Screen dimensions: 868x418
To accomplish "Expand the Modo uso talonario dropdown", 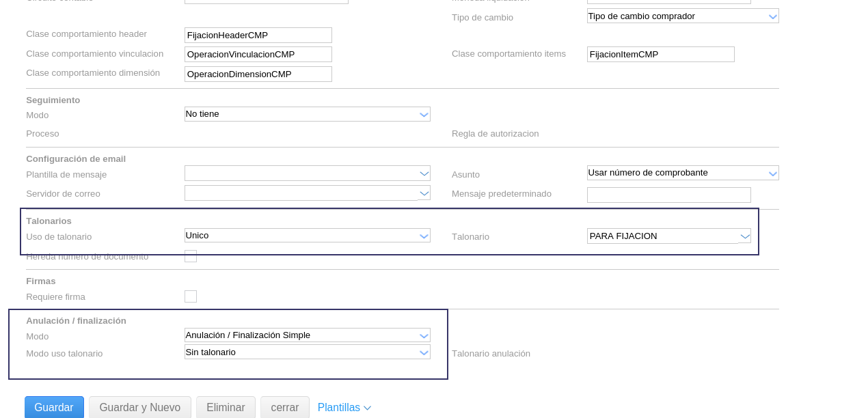I will tap(307, 352).
